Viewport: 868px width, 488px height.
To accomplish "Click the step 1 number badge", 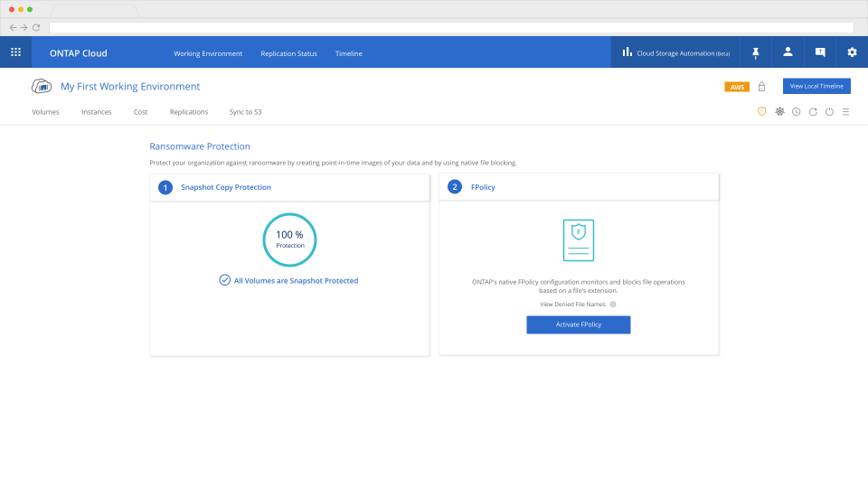I will click(165, 187).
